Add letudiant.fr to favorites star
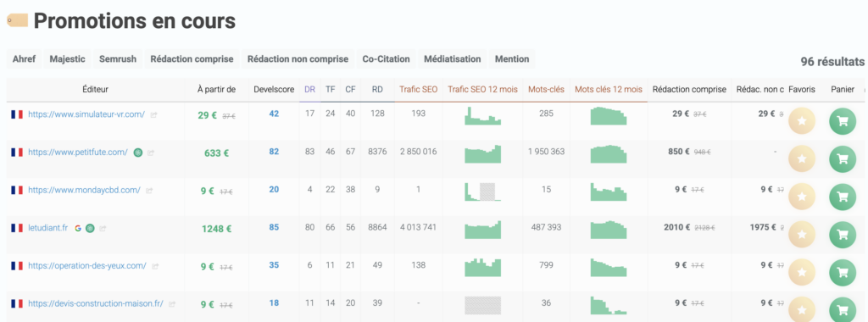The width and height of the screenshot is (868, 322). point(801,235)
